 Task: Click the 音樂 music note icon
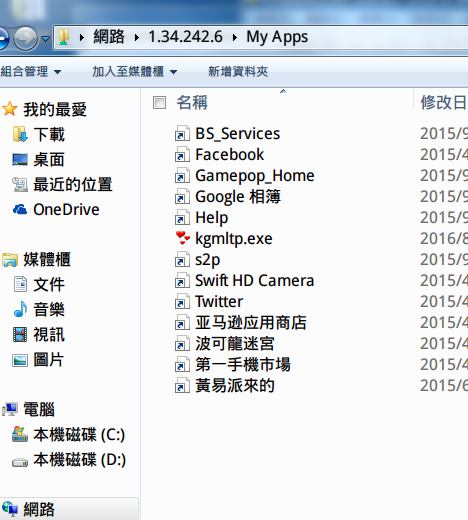pyautogui.click(x=20, y=309)
